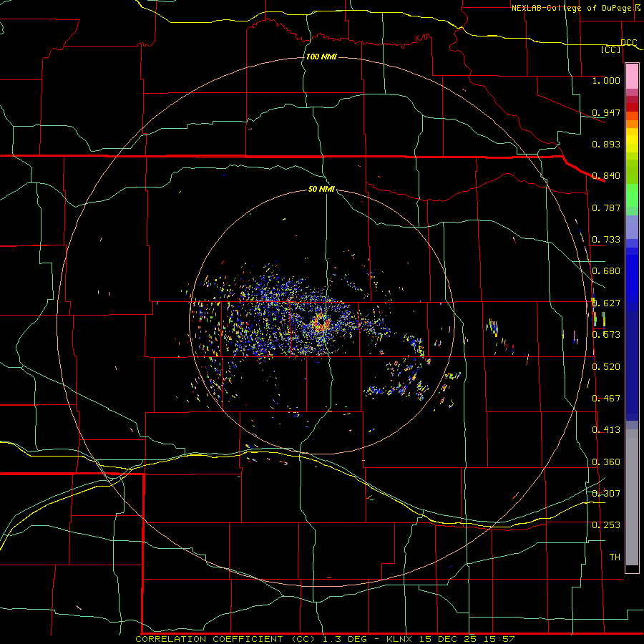644x644 pixels.
Task: Click the '100 NMI' range ring label
Action: 321,57
